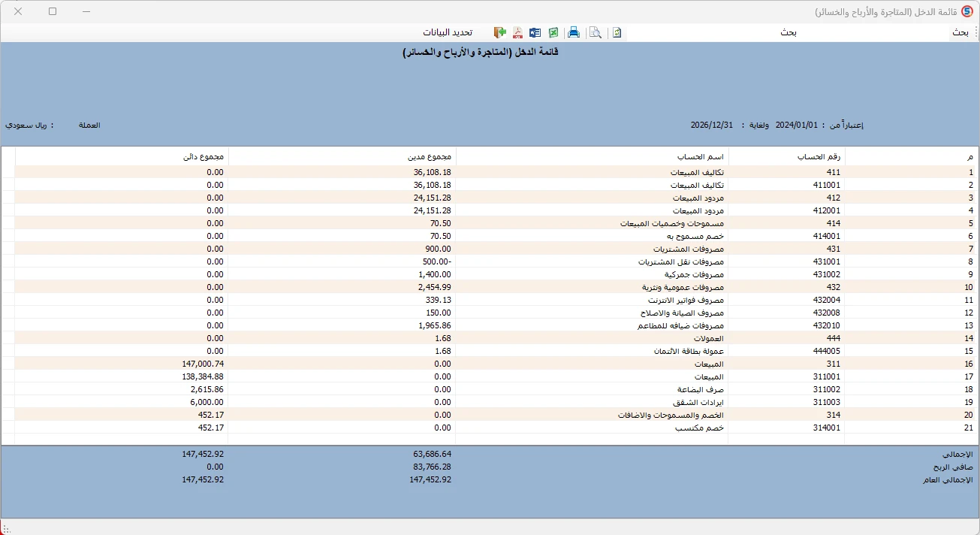Focus the بحث search input field
The width and height of the screenshot is (980, 535).
(x=788, y=32)
